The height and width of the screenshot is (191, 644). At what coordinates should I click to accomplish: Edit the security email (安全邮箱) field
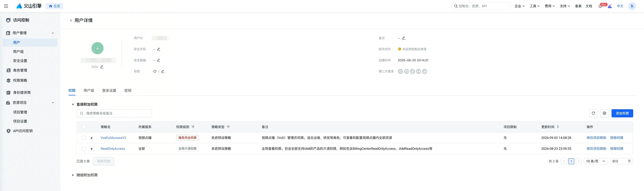click(x=159, y=60)
